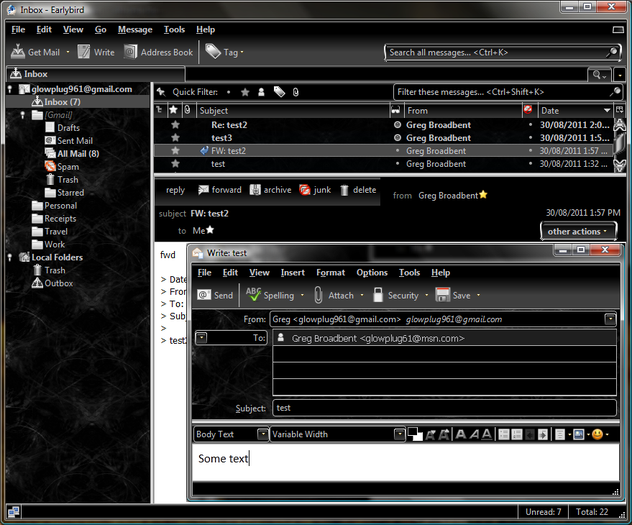Apply bulleted list in compose toolbar

click(504, 434)
